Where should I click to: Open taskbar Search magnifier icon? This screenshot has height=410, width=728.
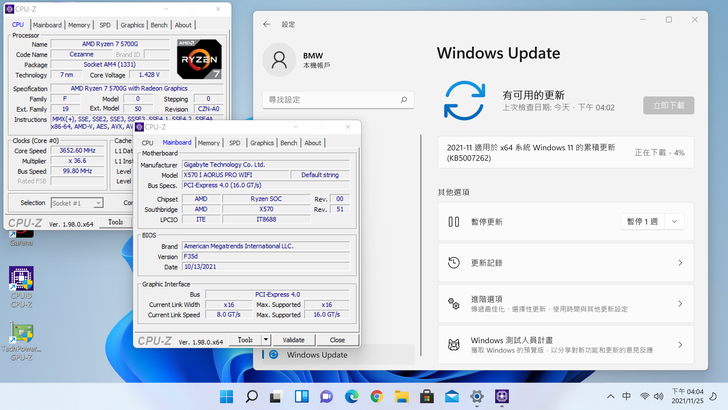pos(251,397)
